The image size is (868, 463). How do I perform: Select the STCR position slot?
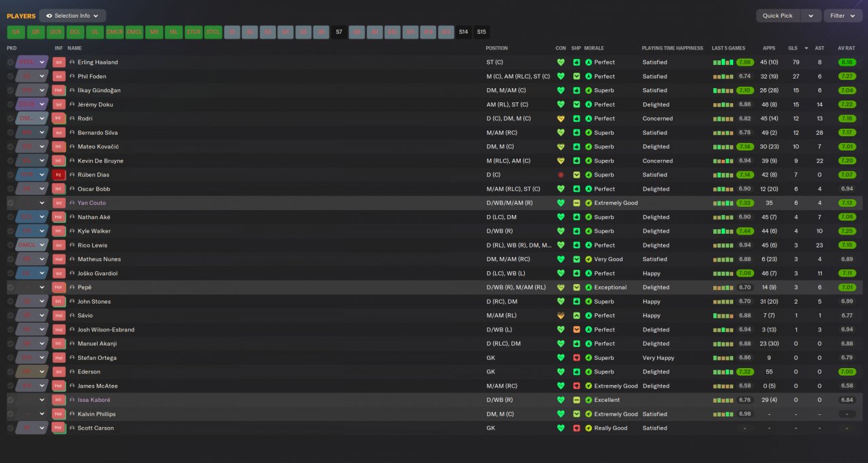pos(193,32)
